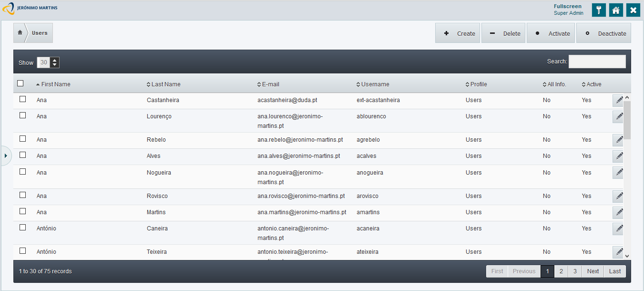
Task: Click the Previous page button
Action: [524, 271]
